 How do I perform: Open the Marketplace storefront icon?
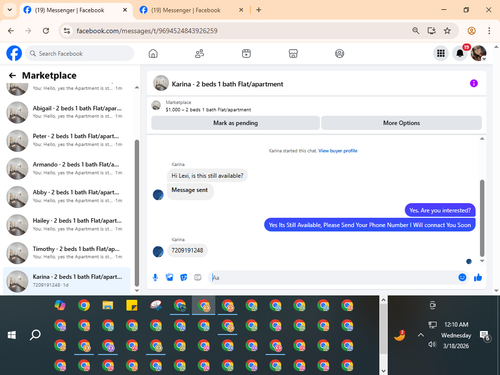[x=293, y=53]
